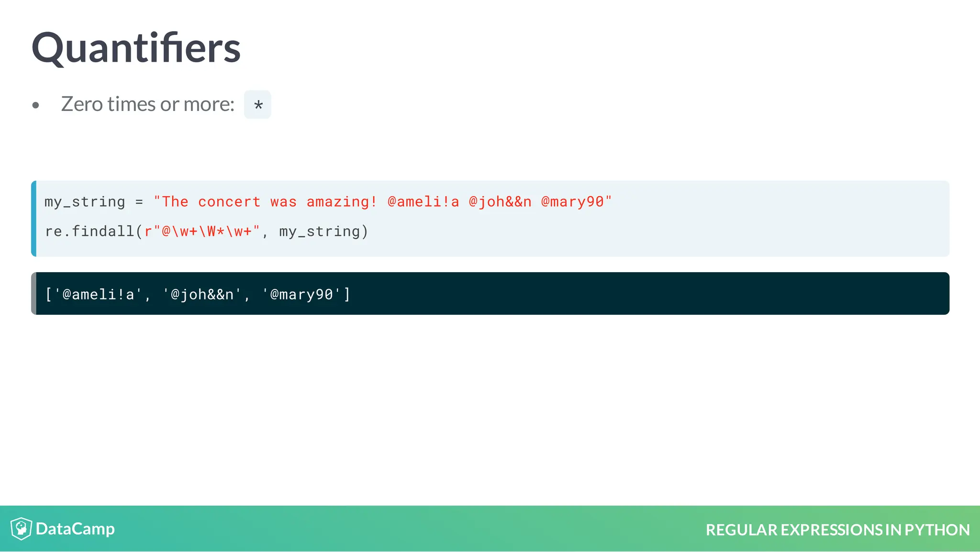Click my_string variable name on first line
This screenshot has height=552, width=980.
pyautogui.click(x=85, y=202)
